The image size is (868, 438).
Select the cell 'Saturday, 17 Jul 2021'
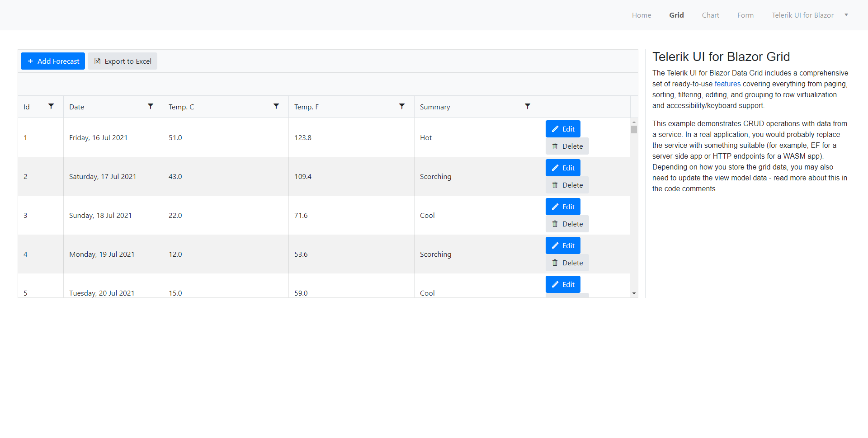113,176
